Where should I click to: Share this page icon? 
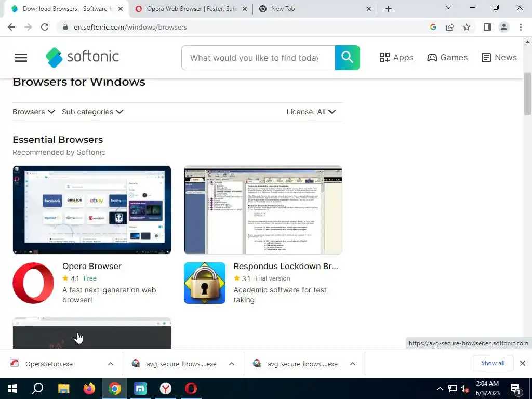point(450,27)
